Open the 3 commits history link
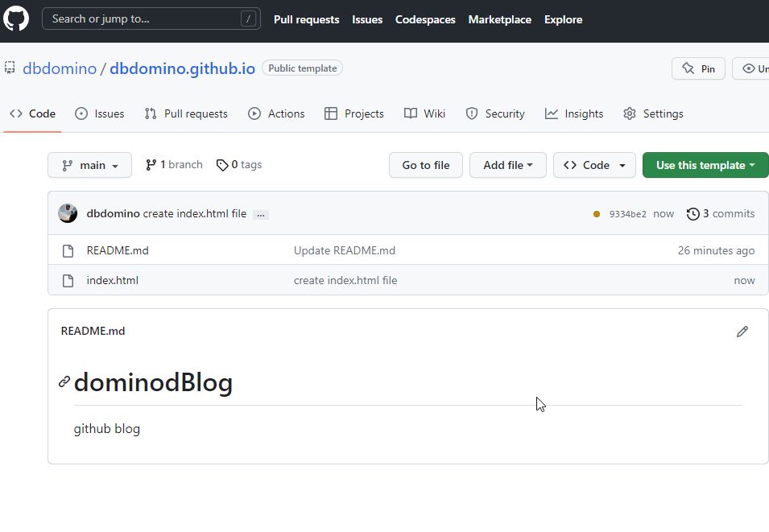Image resolution: width=769 pixels, height=532 pixels. click(x=721, y=214)
